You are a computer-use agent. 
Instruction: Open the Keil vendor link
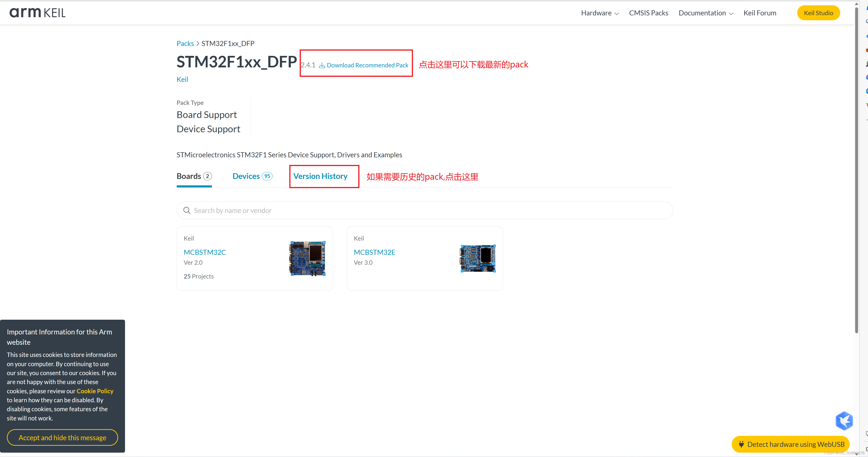pyautogui.click(x=182, y=79)
